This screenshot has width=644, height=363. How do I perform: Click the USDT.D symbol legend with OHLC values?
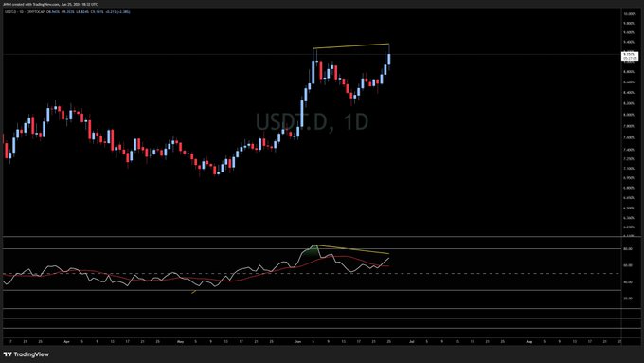pyautogui.click(x=67, y=12)
